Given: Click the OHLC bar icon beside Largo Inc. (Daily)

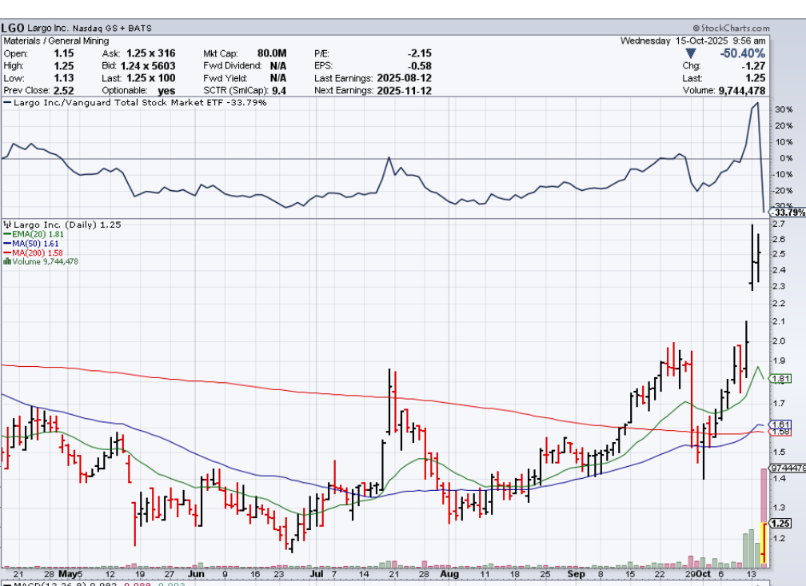Looking at the screenshot, I should pos(5,225).
